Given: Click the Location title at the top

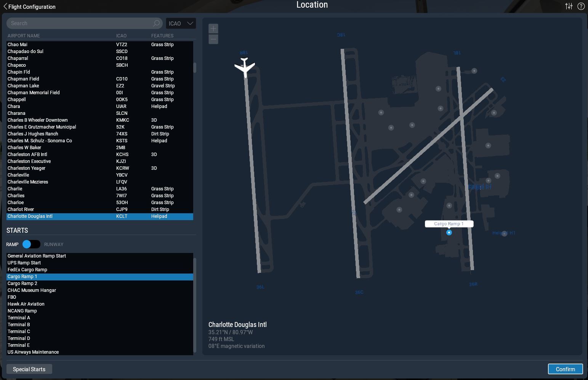Looking at the screenshot, I should [x=312, y=5].
